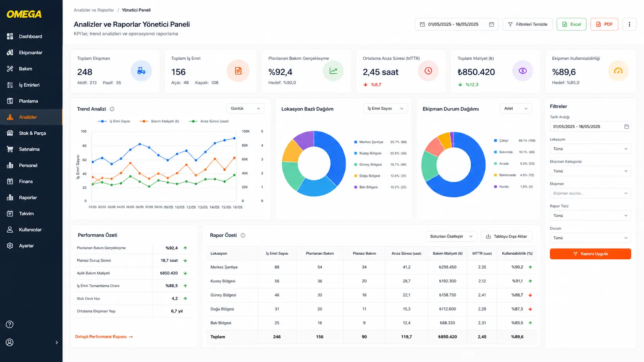The height and width of the screenshot is (362, 644).
Task: Open the help question mark icon
Action: pyautogui.click(x=10, y=324)
